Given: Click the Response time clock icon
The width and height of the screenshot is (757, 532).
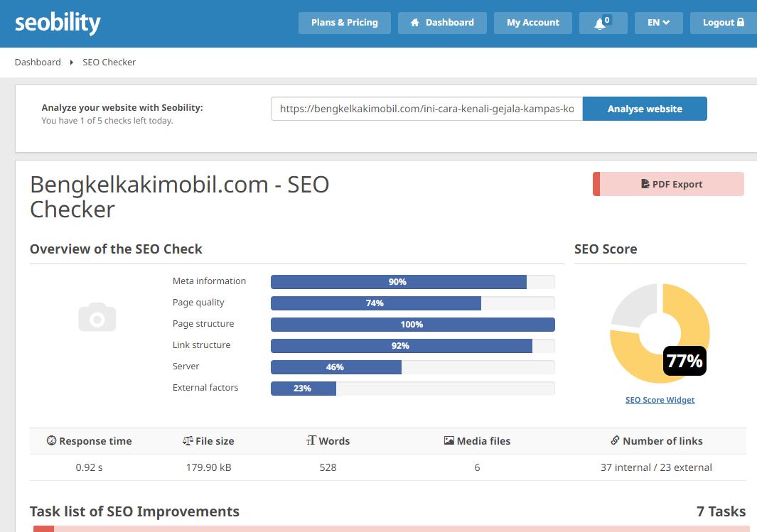Looking at the screenshot, I should (51, 440).
